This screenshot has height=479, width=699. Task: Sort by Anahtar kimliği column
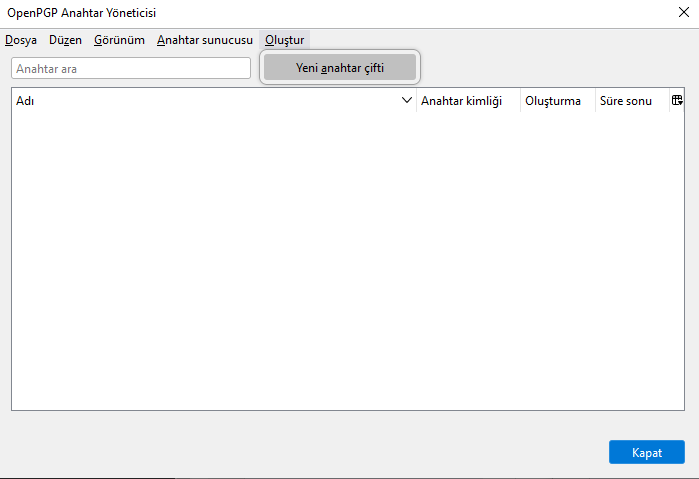pos(468,101)
